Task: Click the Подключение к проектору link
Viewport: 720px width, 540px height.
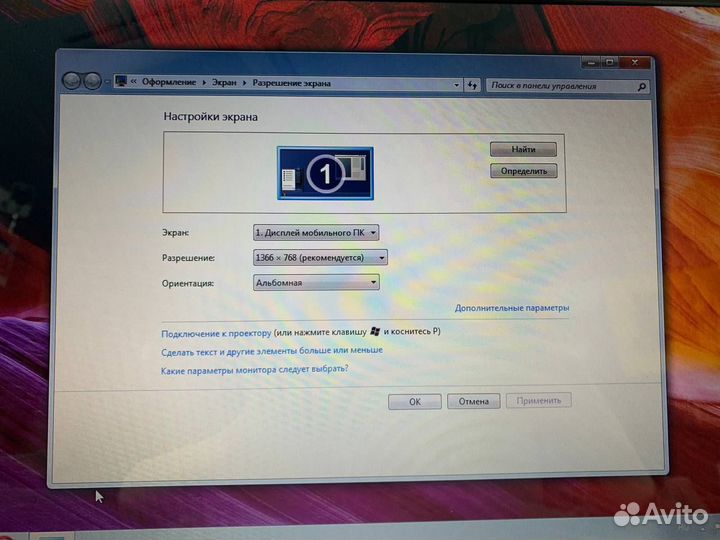Action: coord(216,332)
